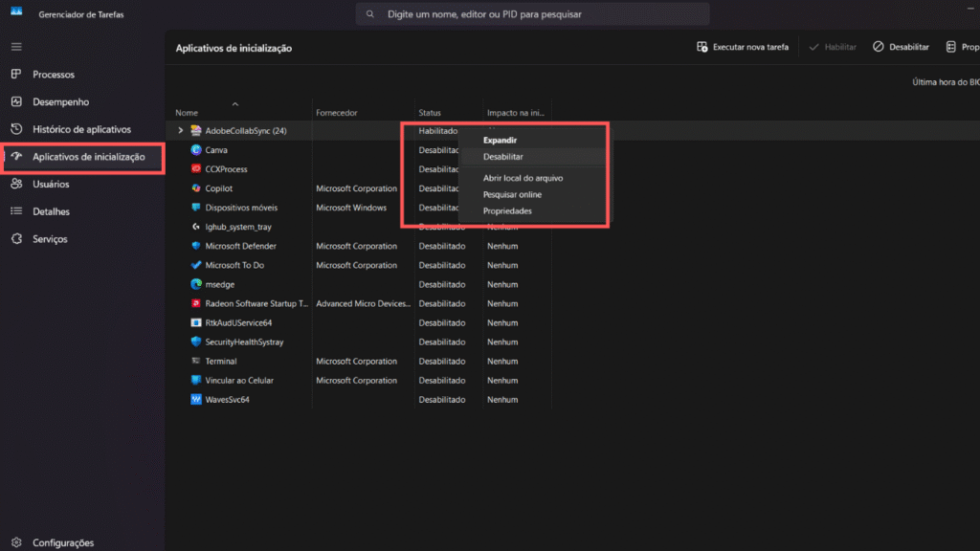Click the msedge browser icon
This screenshot has height=551, width=980.
pyautogui.click(x=196, y=284)
